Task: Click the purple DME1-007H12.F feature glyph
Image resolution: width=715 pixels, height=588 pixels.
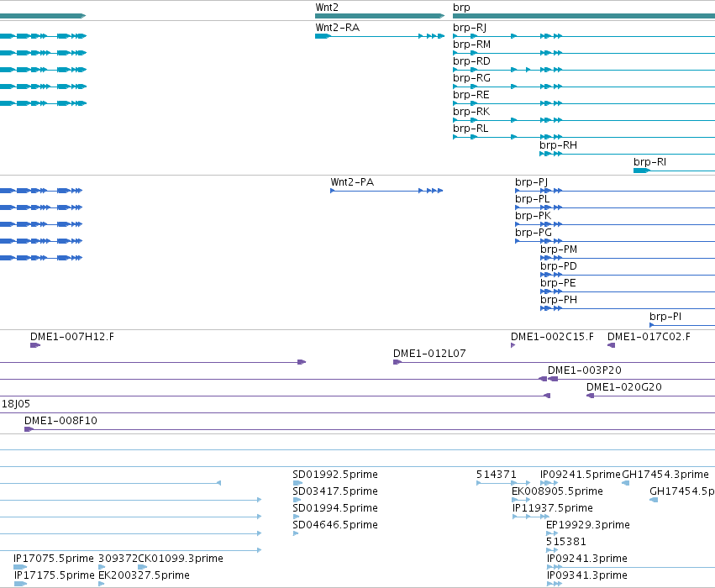Action: click(35, 345)
